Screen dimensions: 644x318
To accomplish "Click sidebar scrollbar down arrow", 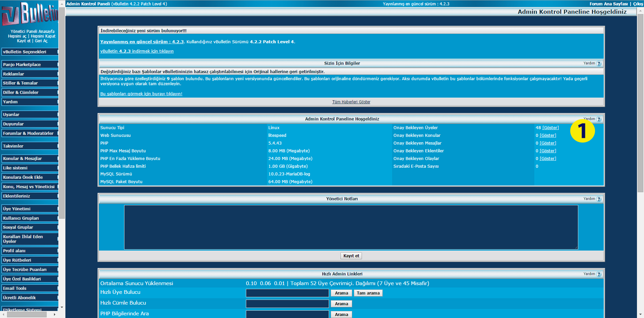I will (x=62, y=307).
